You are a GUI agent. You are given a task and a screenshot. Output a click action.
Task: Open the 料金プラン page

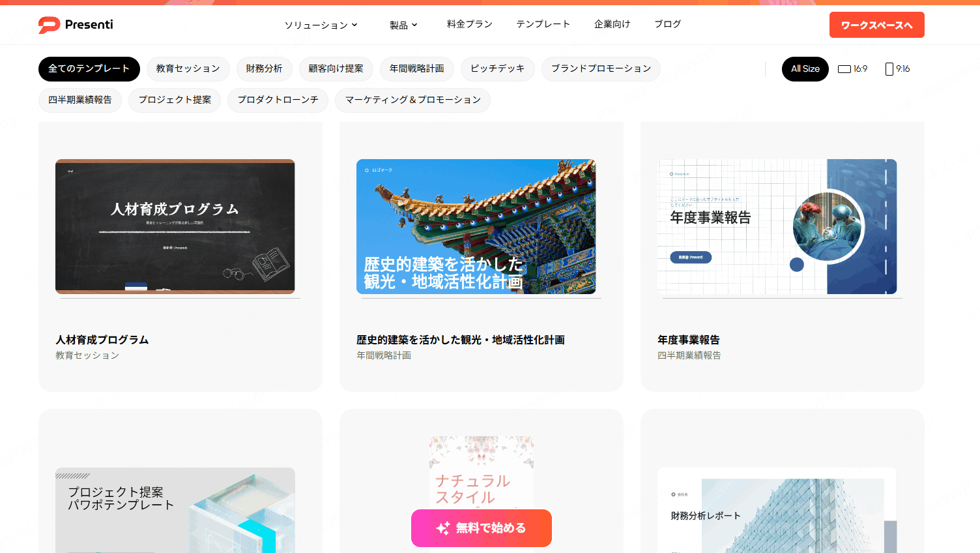point(469,24)
